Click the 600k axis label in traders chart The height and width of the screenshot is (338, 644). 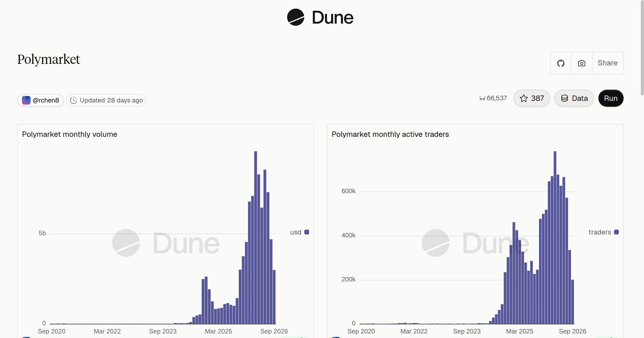point(348,191)
